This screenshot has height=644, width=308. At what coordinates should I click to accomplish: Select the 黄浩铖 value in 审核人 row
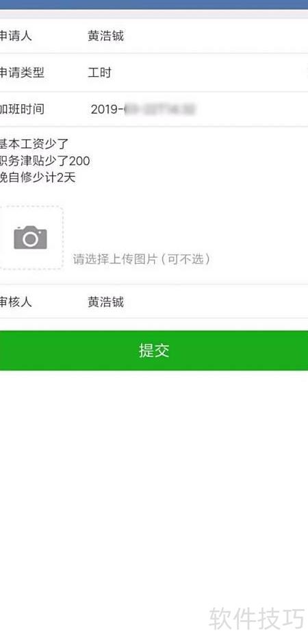(x=106, y=302)
